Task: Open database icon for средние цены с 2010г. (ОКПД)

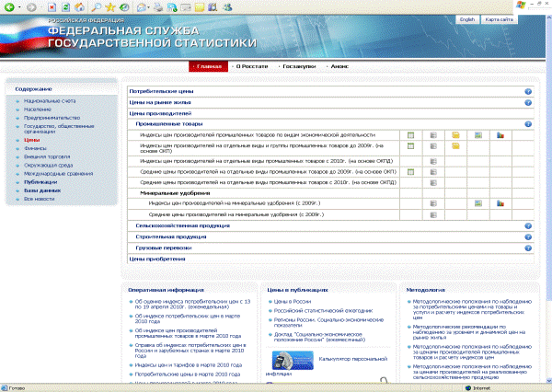Action: pos(433,183)
